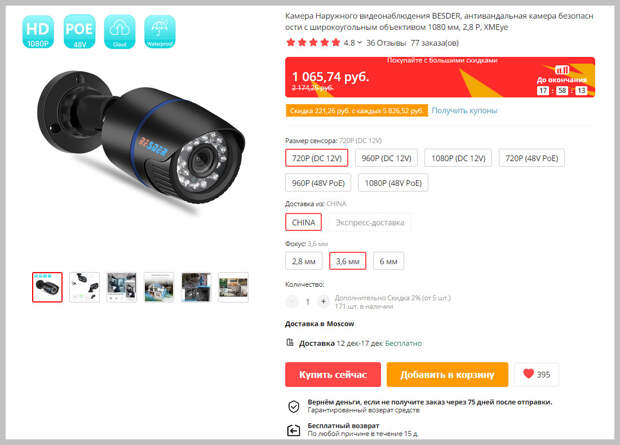This screenshot has width=620, height=445.
Task: Open the Получить купоны link
Action: 464,111
